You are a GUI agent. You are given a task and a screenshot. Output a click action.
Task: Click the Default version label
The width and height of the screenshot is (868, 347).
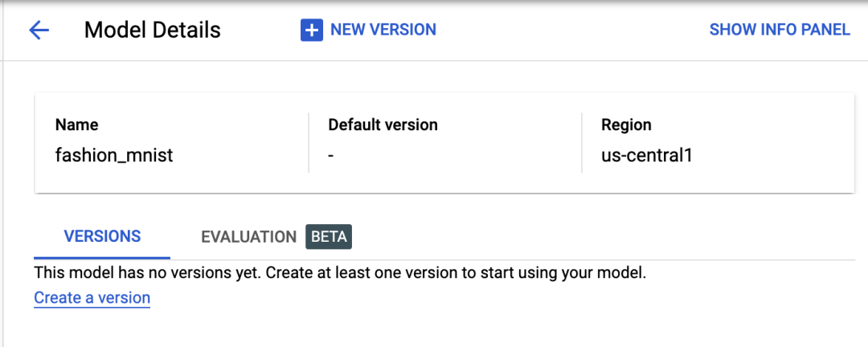[383, 125]
